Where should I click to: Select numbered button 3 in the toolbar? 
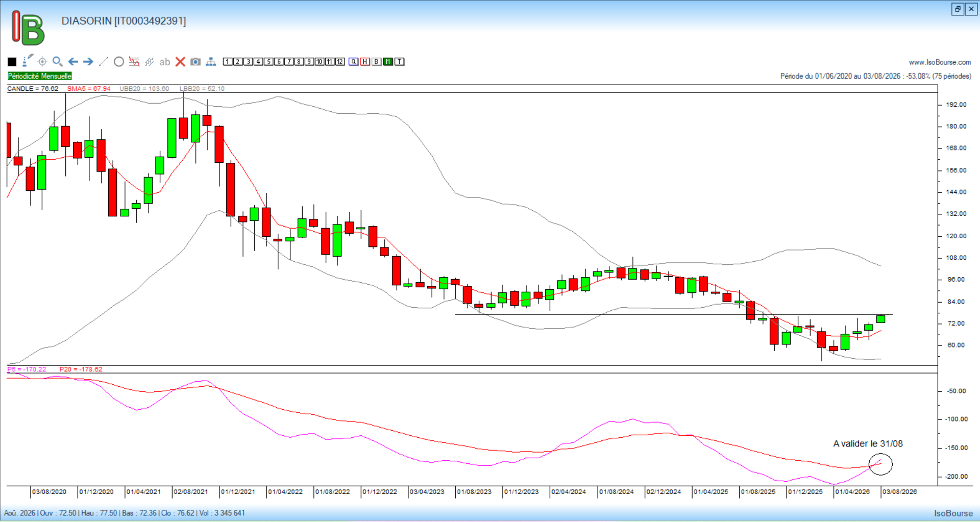(x=248, y=62)
